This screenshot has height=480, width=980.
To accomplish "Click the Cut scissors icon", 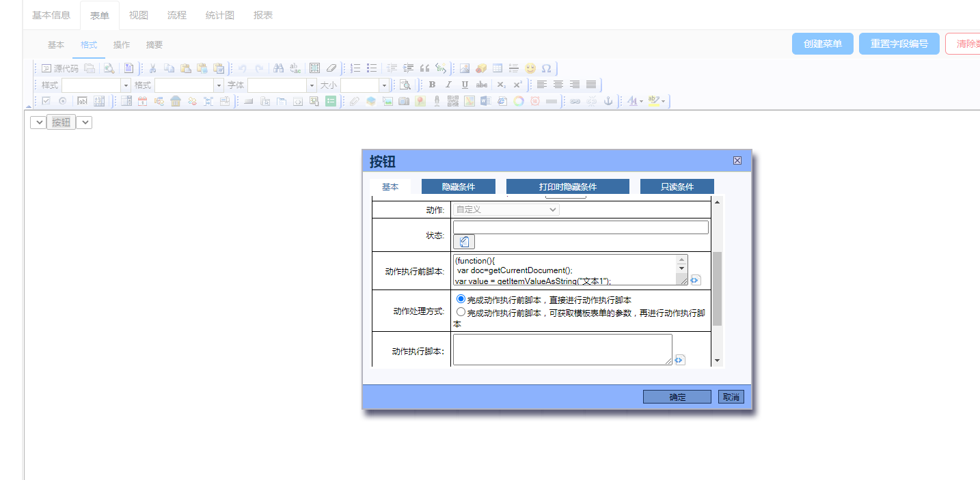I will [x=152, y=68].
